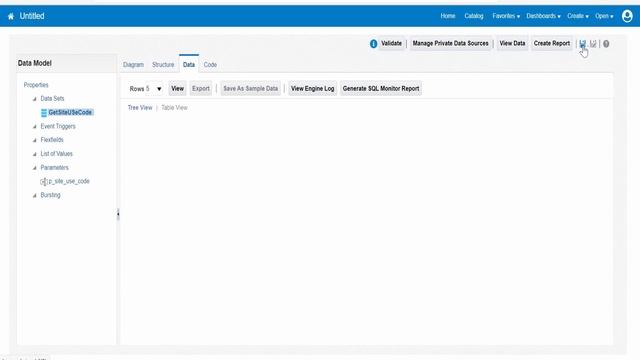Screen dimensions: 640x360
Task: Open the Help question mark icon
Action: pos(606,44)
